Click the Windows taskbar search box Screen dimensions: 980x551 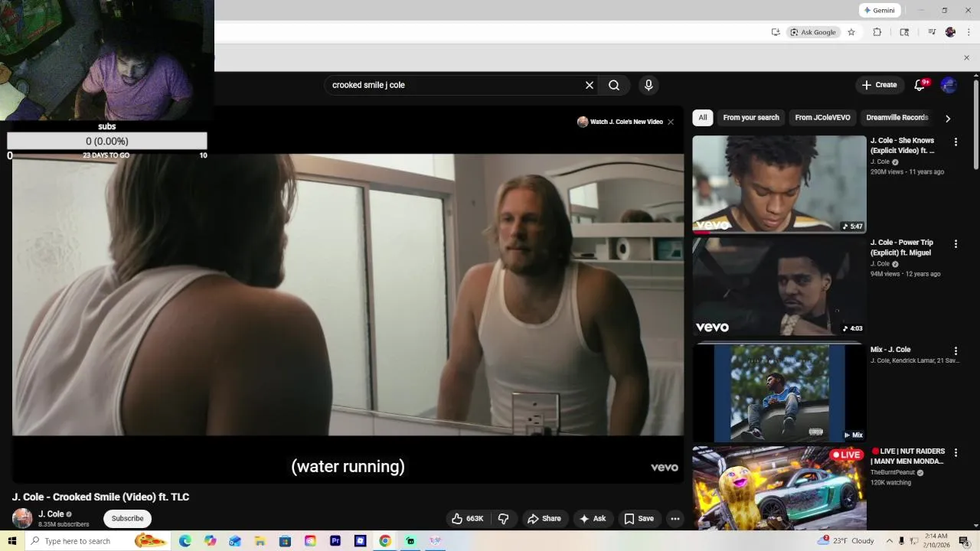pyautogui.click(x=98, y=541)
